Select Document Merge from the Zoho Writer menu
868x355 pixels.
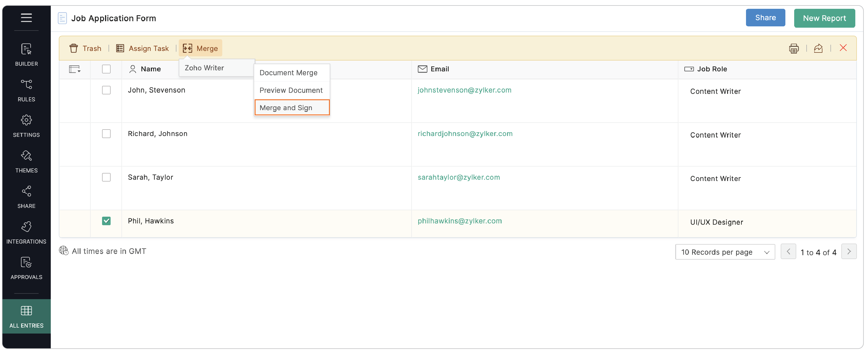coord(288,72)
